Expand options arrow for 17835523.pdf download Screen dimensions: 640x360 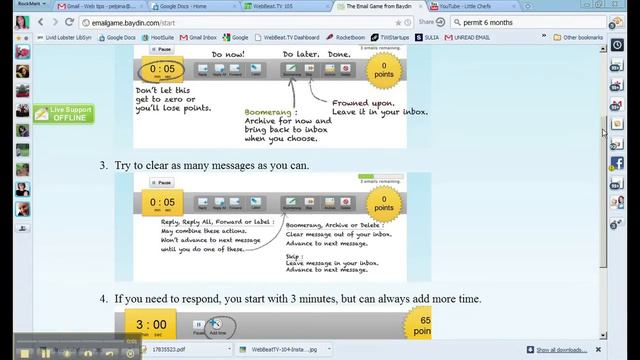coord(229,349)
